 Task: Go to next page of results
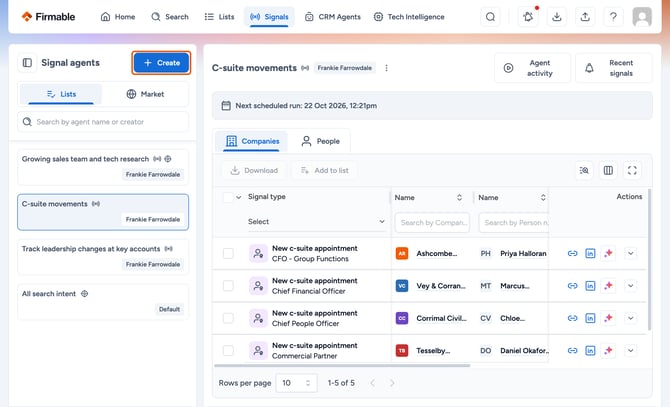pos(392,383)
